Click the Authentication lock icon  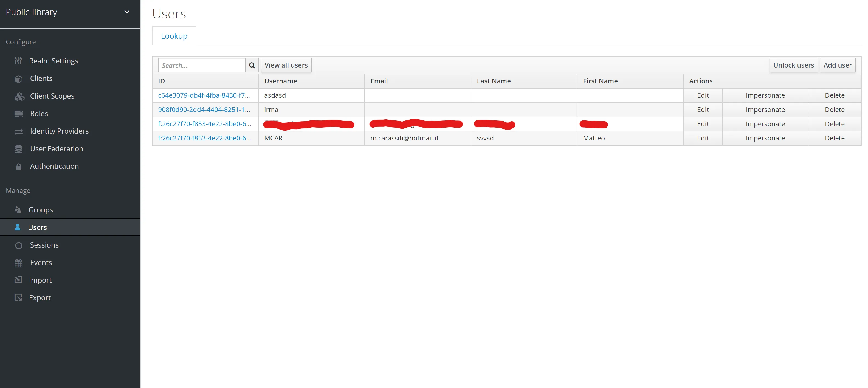pos(19,167)
